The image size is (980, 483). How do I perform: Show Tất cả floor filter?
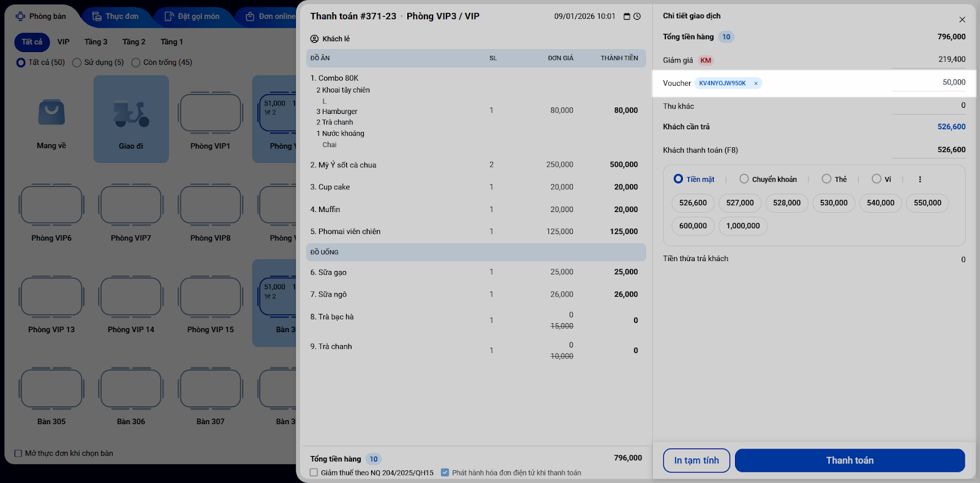(x=32, y=42)
